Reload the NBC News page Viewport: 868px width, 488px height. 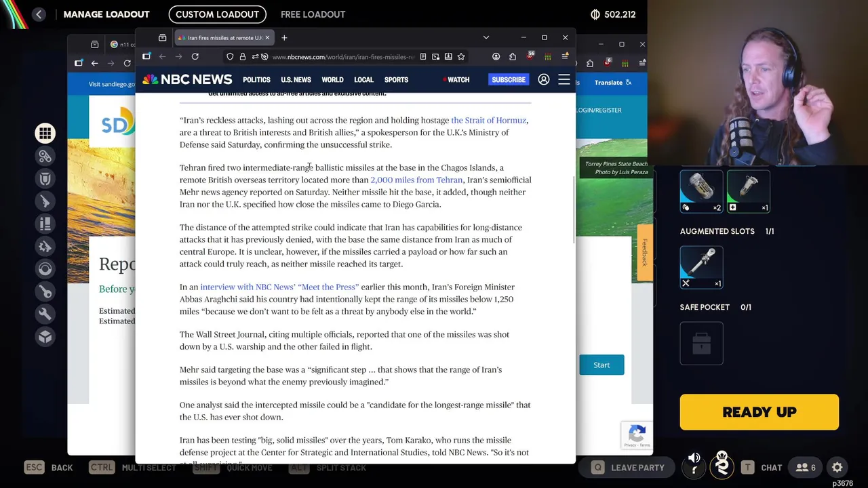tap(195, 57)
